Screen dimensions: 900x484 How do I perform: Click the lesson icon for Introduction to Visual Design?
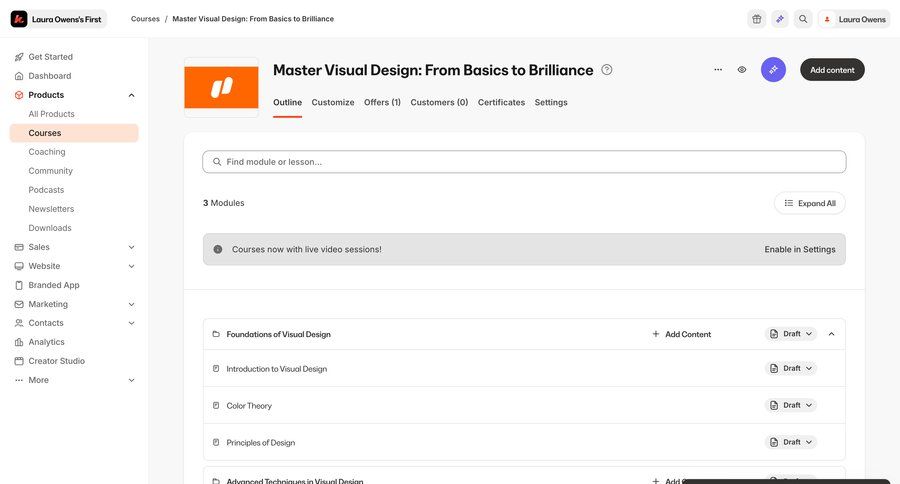click(216, 369)
